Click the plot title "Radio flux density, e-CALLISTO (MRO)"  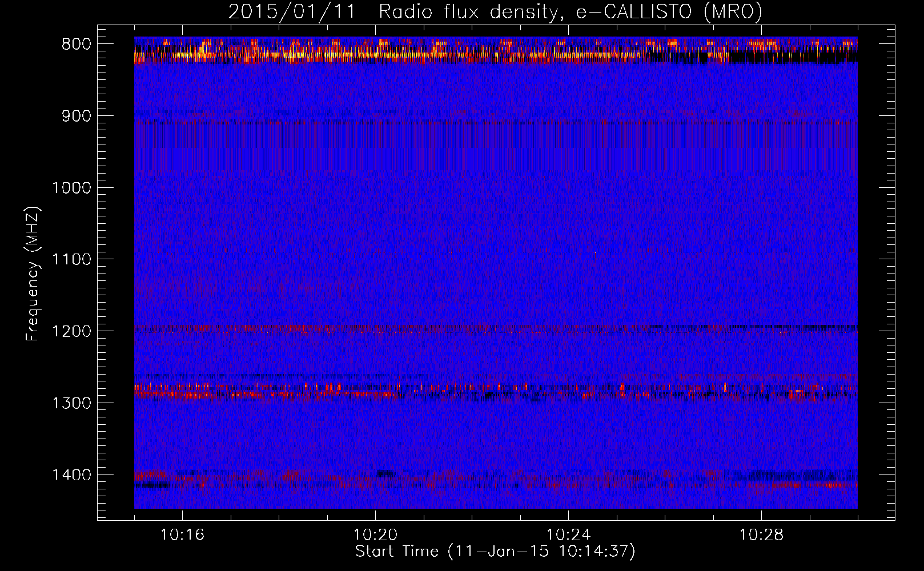[571, 11]
